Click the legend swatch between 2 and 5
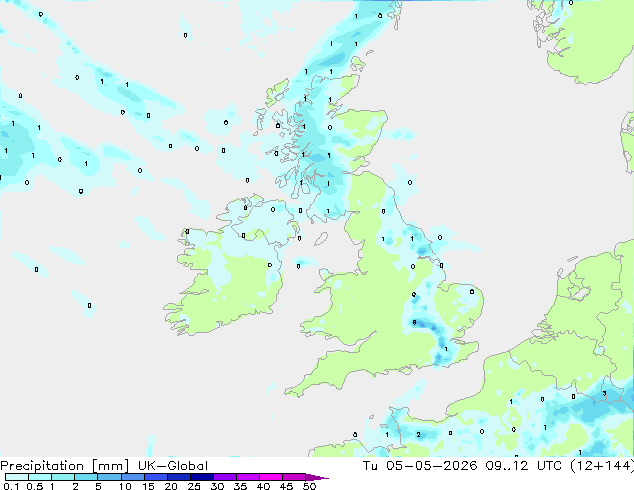This screenshot has height=490, width=634. [86, 477]
